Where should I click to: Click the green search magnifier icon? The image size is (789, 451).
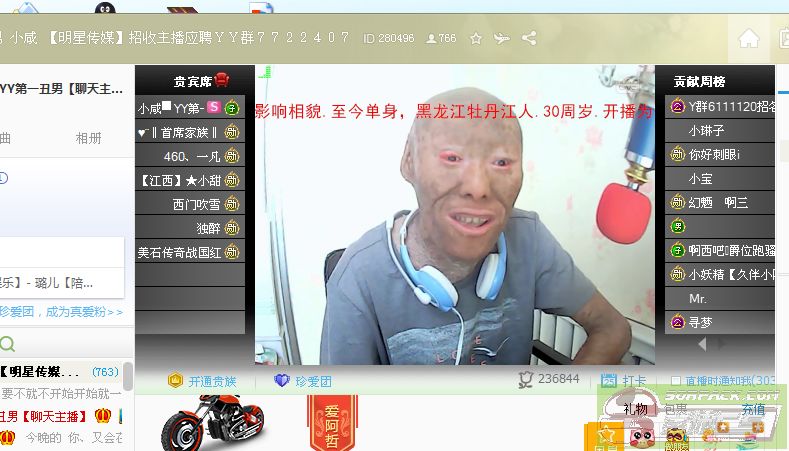click(x=8, y=344)
